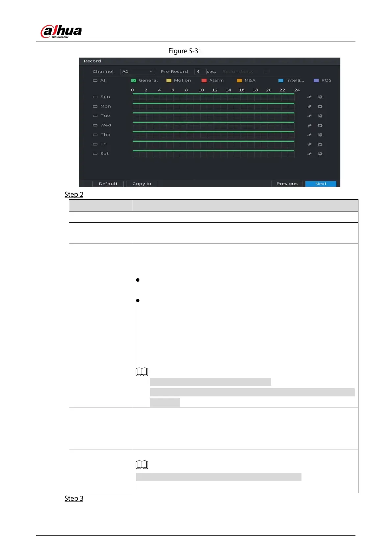Image resolution: width=392 pixels, height=554 pixels.
Task: Tick the Sun checkbox
Action: pos(95,97)
